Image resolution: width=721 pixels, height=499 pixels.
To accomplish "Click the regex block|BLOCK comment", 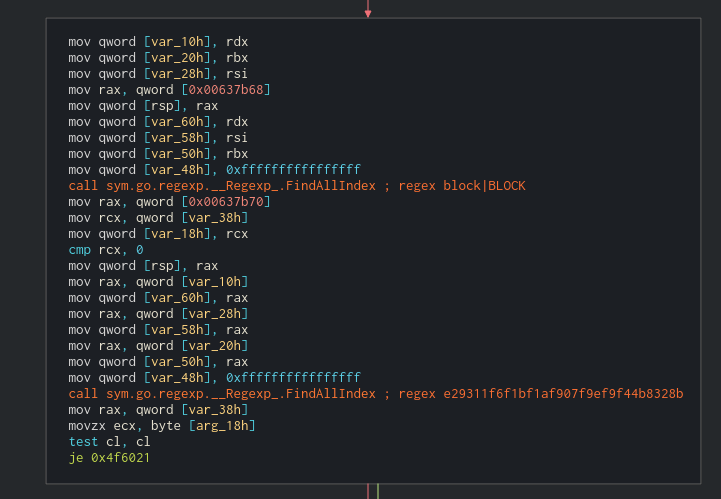I will point(462,186).
